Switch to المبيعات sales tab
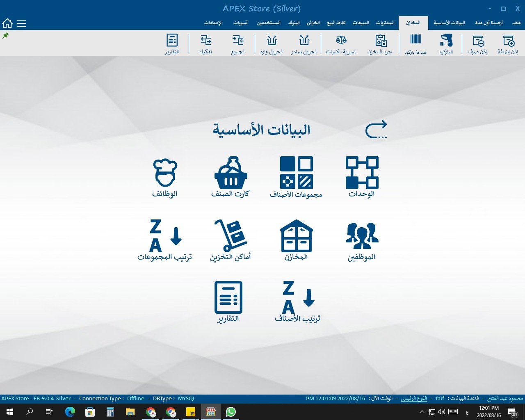The height and width of the screenshot is (420, 525). click(361, 23)
